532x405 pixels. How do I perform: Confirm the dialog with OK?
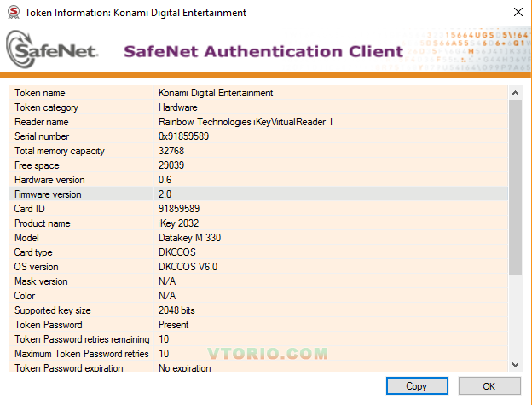489,386
